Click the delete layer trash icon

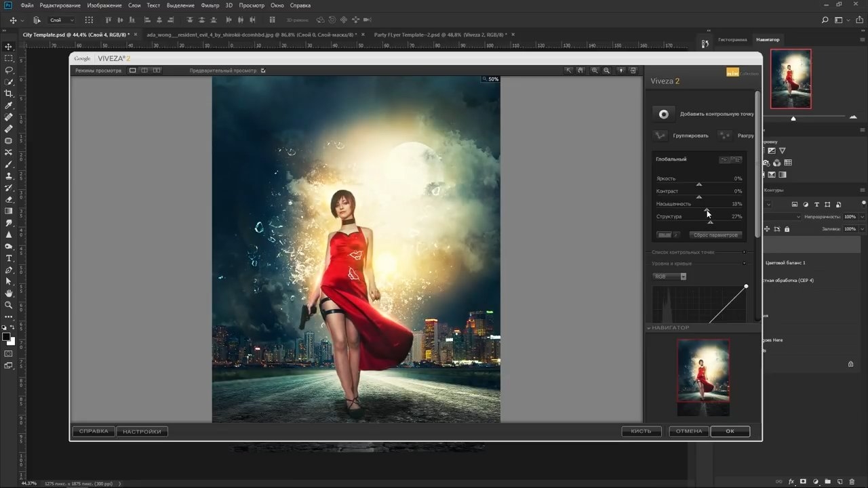(x=852, y=481)
